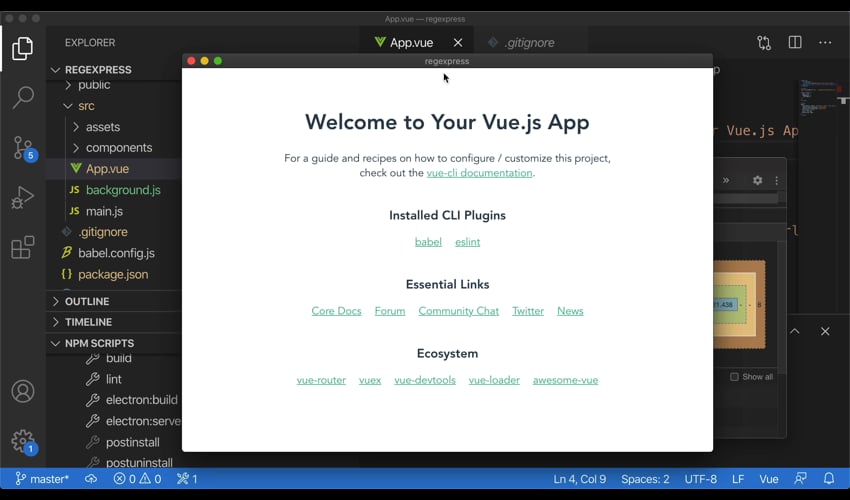Screen dimensions: 850x500
Task: Maximize the panel with the up chevron
Action: [x=795, y=331]
